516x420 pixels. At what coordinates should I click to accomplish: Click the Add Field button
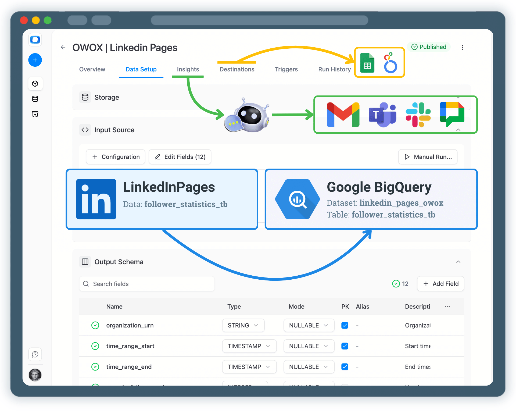coord(440,284)
